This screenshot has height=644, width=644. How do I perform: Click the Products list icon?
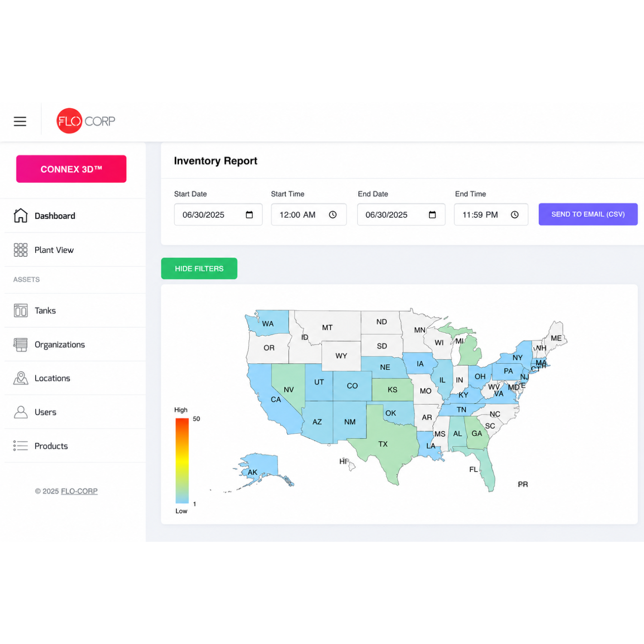(x=21, y=446)
